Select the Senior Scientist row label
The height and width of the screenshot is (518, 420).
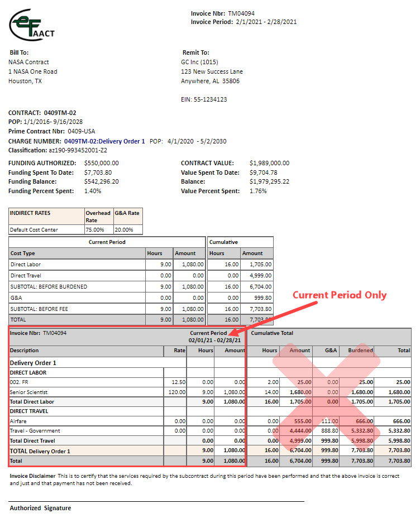pyautogui.click(x=29, y=392)
